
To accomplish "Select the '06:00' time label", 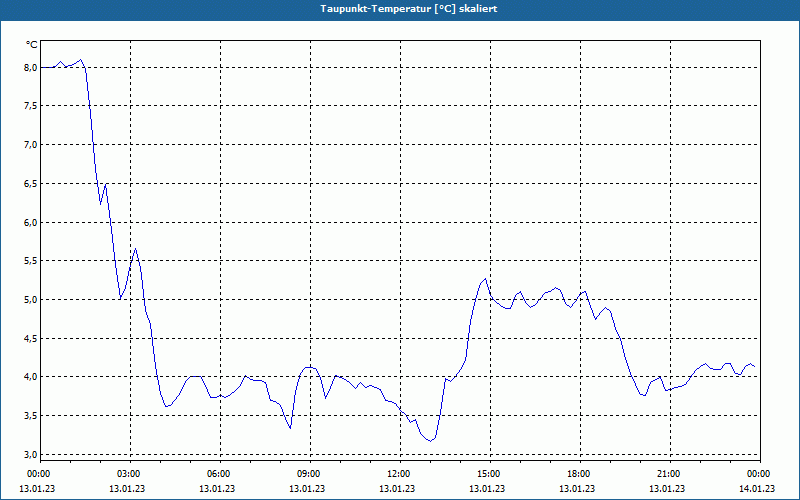I will click(219, 474).
